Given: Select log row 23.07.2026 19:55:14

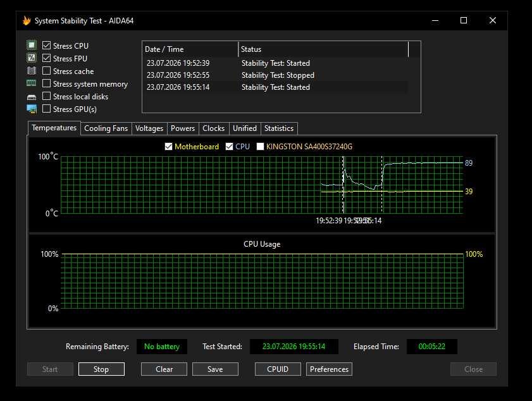Looking at the screenshot, I should (x=276, y=87).
